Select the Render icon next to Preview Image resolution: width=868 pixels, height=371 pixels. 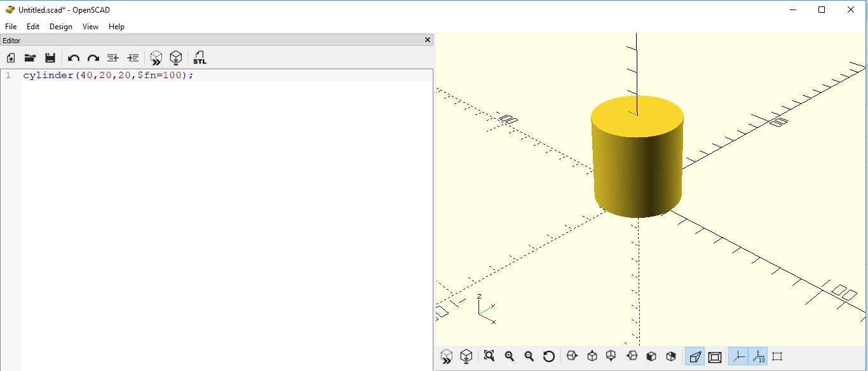click(176, 57)
